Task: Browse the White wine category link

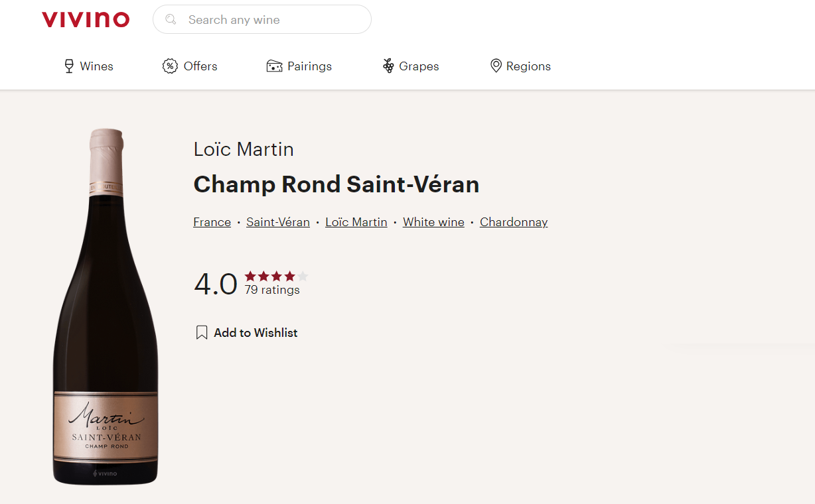Action: click(433, 222)
